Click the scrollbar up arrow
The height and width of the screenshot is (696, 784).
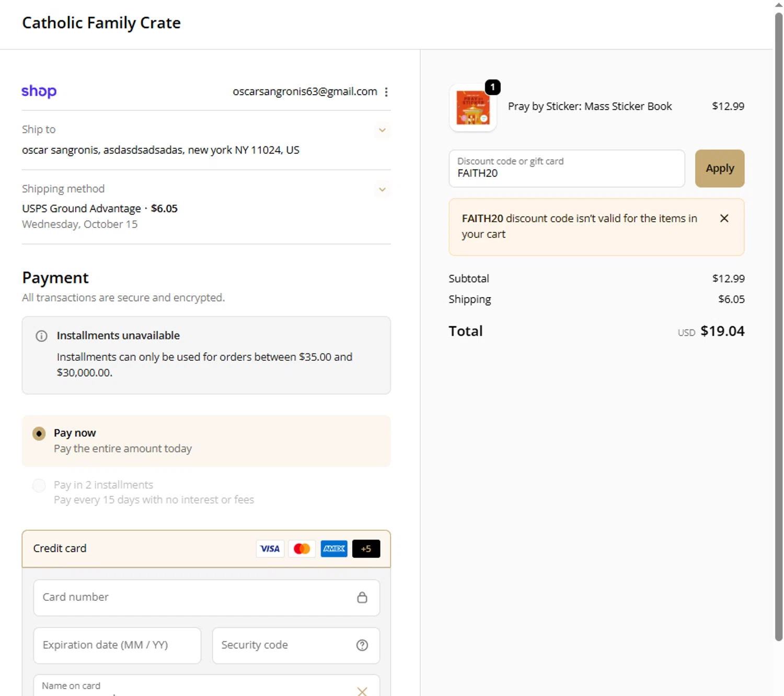(x=779, y=5)
